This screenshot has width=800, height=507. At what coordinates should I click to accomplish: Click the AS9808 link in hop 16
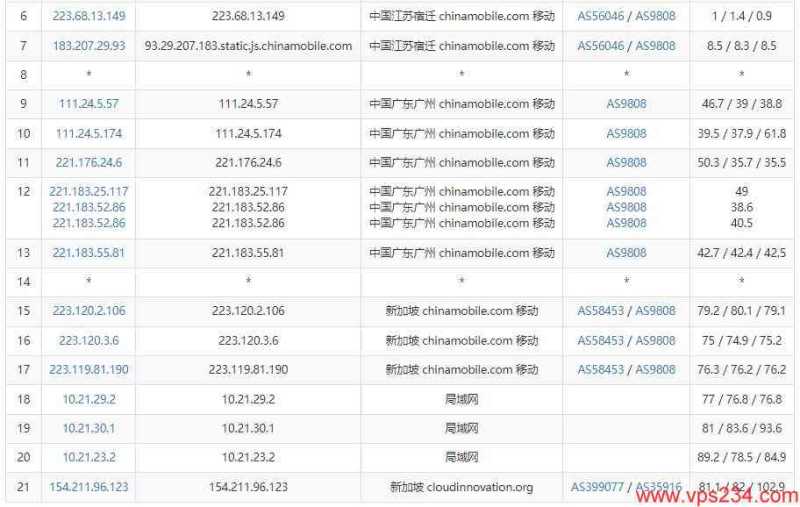pos(655,340)
